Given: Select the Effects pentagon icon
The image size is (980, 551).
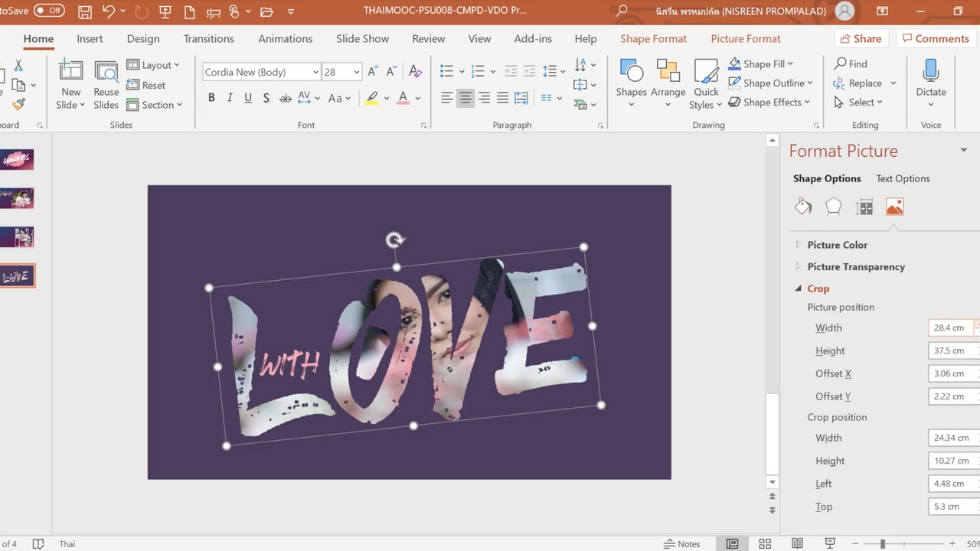Looking at the screenshot, I should 834,207.
